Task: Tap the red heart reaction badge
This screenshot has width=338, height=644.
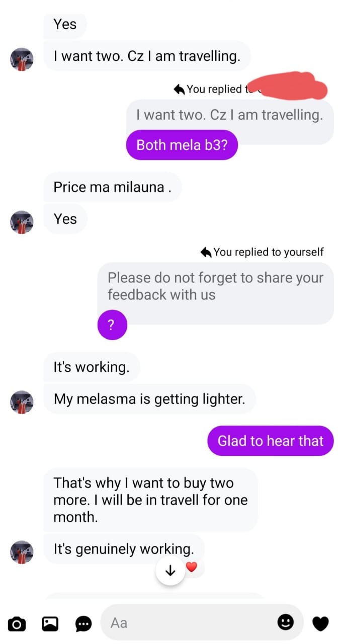Action: pos(192,568)
